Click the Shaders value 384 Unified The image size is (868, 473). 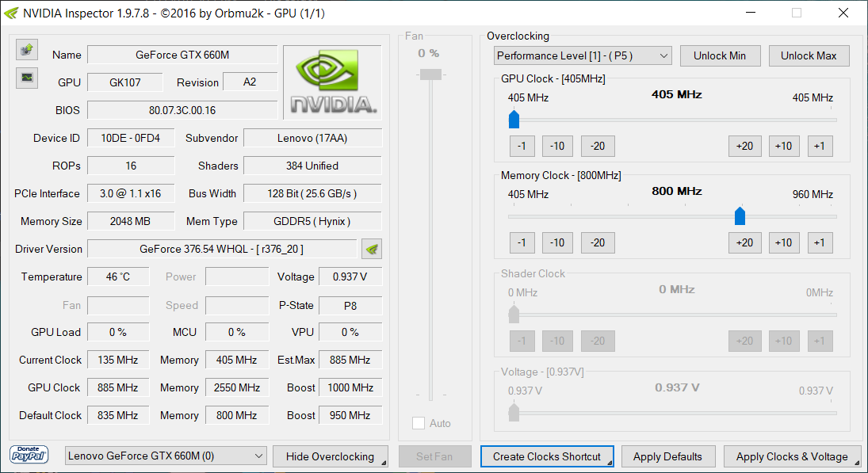pos(313,166)
